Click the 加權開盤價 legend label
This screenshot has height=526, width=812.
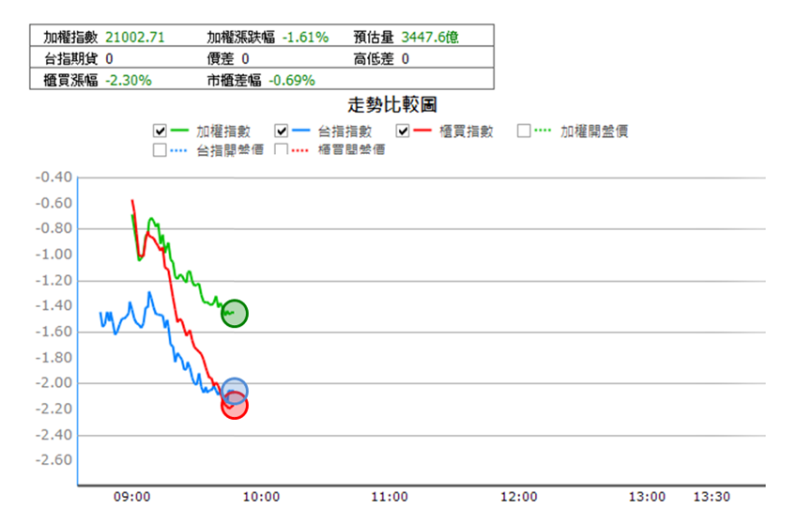coord(594,131)
